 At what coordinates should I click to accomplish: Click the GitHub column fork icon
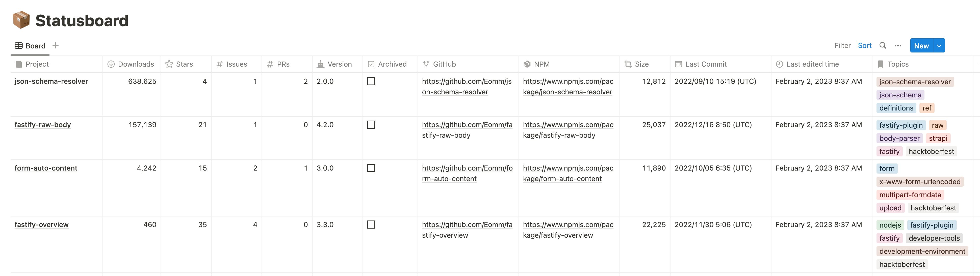[426, 64]
